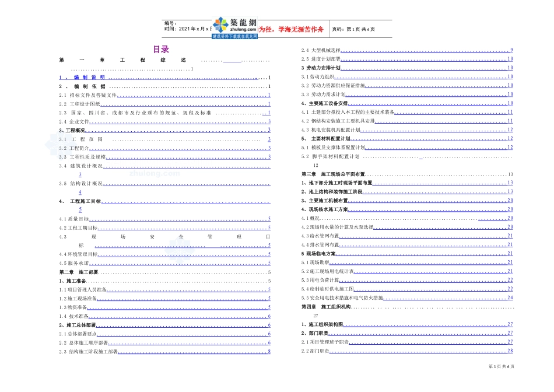Open the '5.1 现场勘察' entry
The height and width of the screenshot is (392, 554).
tap(407, 262)
